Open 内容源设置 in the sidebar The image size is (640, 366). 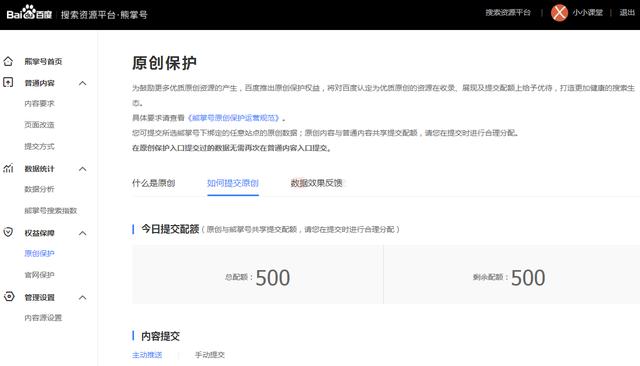tap(43, 318)
